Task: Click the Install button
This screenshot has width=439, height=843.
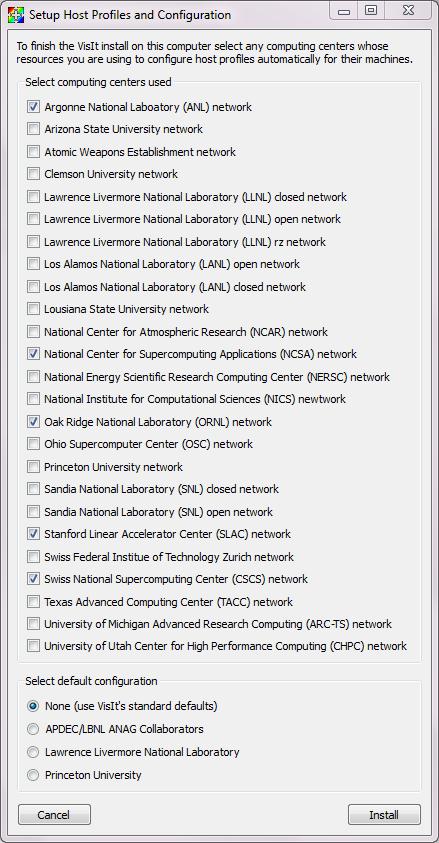Action: 384,815
